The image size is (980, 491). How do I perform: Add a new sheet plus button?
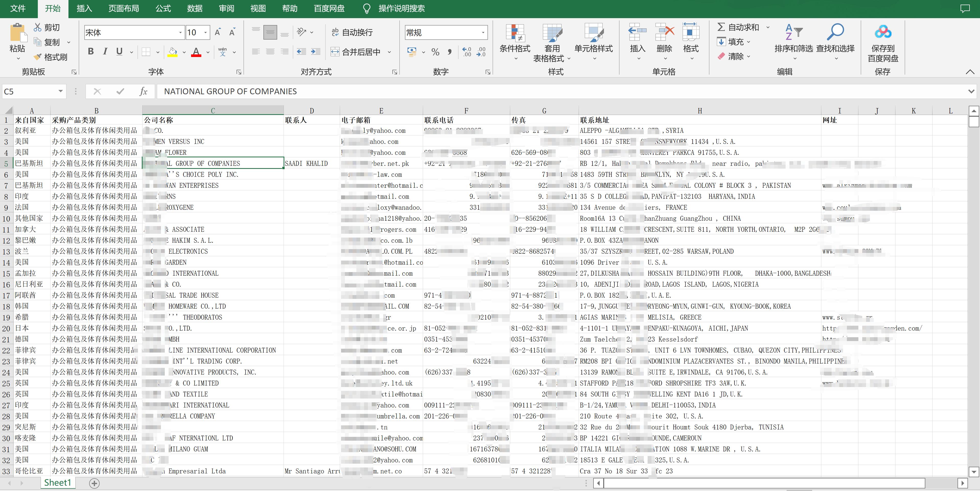click(94, 483)
